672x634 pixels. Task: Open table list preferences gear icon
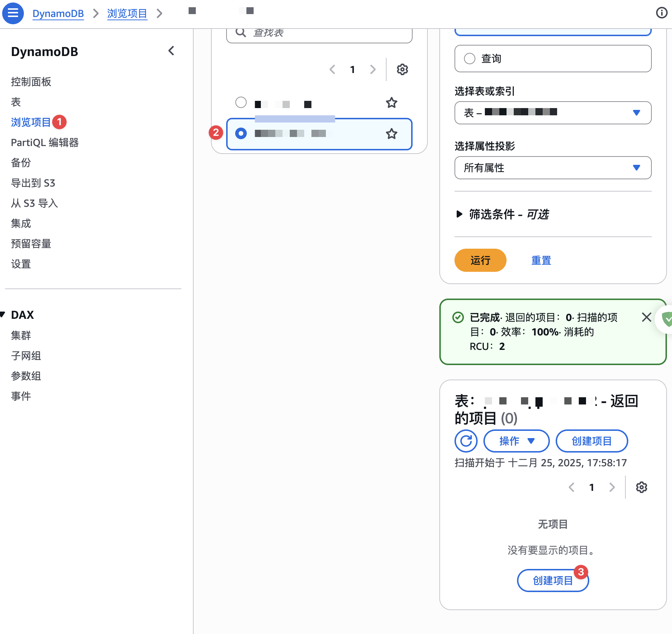click(402, 69)
